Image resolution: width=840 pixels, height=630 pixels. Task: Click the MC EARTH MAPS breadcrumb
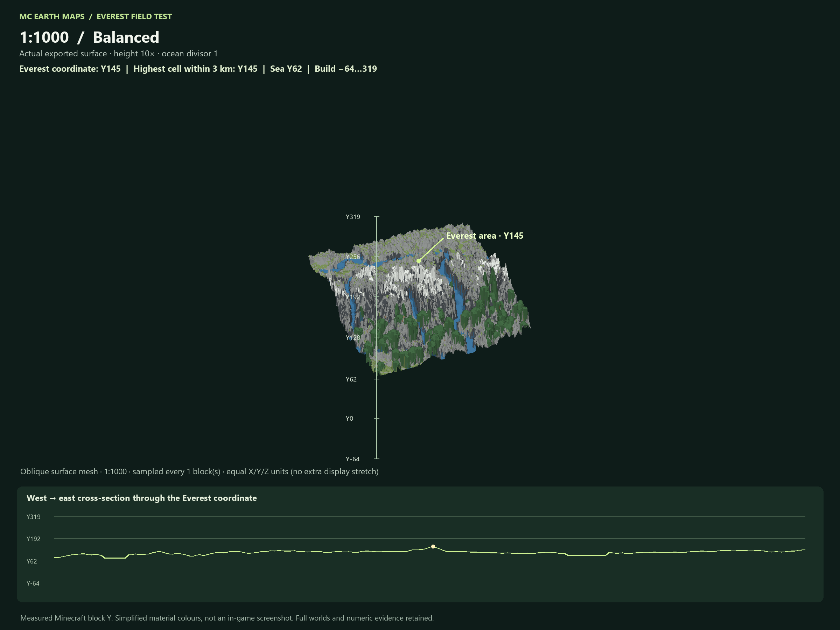52,16
